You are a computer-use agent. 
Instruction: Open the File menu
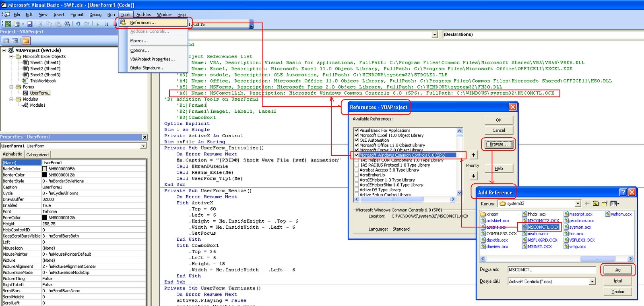click(x=17, y=14)
